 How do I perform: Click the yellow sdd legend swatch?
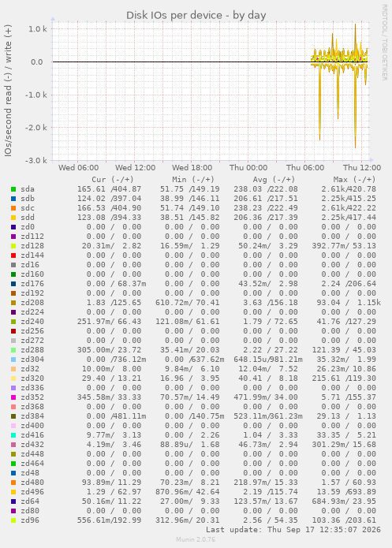click(x=13, y=218)
